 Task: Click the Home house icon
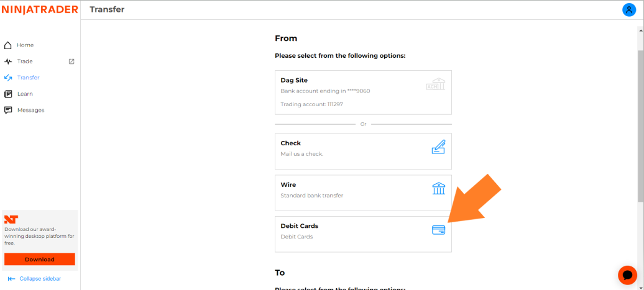tap(8, 45)
